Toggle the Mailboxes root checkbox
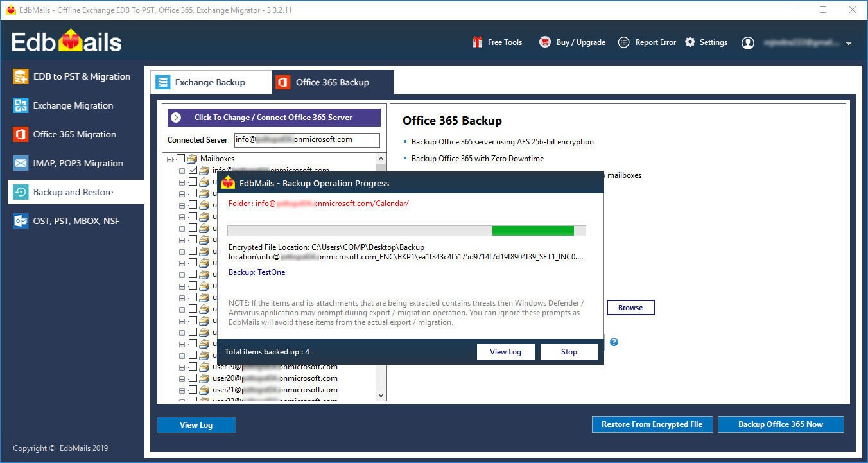Image resolution: width=868 pixels, height=463 pixels. click(x=180, y=159)
